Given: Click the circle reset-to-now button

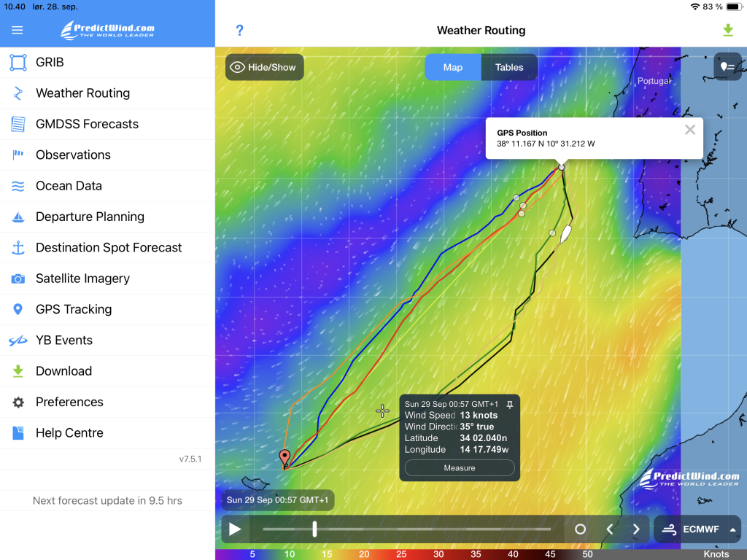Looking at the screenshot, I should point(580,529).
